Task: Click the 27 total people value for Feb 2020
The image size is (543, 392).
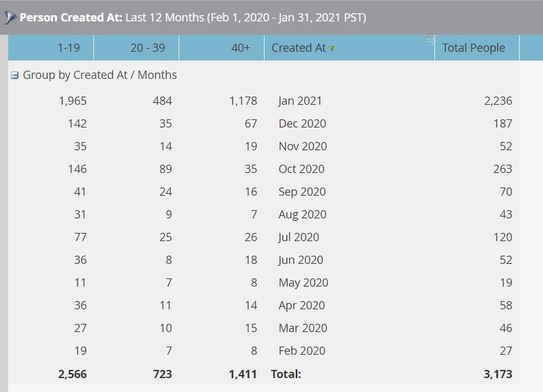Action: [506, 351]
